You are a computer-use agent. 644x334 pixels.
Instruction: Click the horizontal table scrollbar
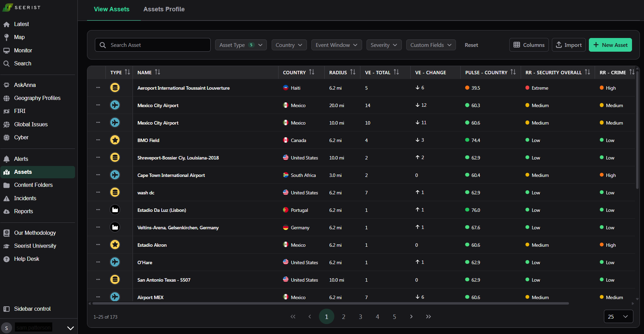(x=331, y=303)
